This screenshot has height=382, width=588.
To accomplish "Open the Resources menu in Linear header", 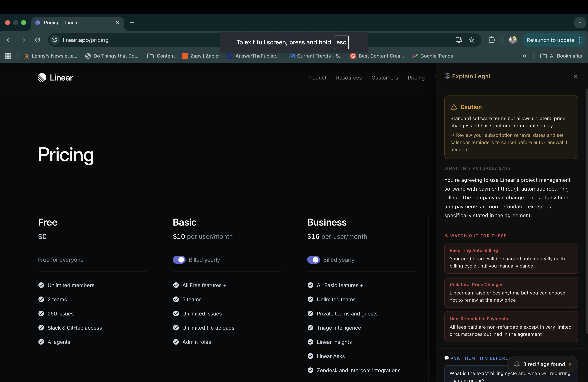I will click(x=349, y=78).
